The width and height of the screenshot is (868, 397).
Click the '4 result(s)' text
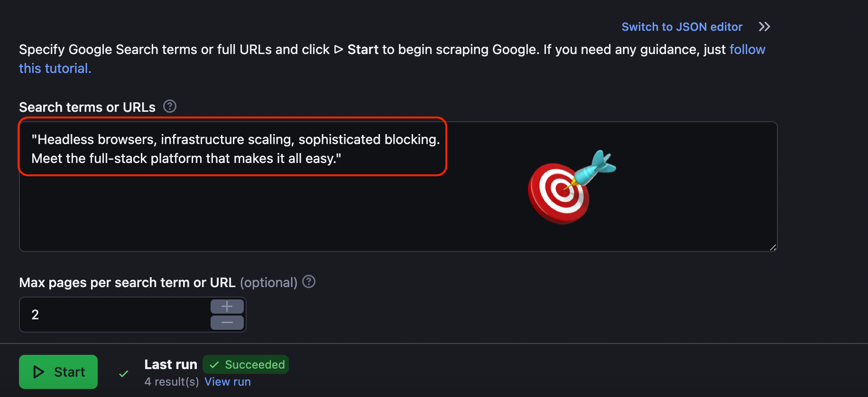tap(171, 381)
